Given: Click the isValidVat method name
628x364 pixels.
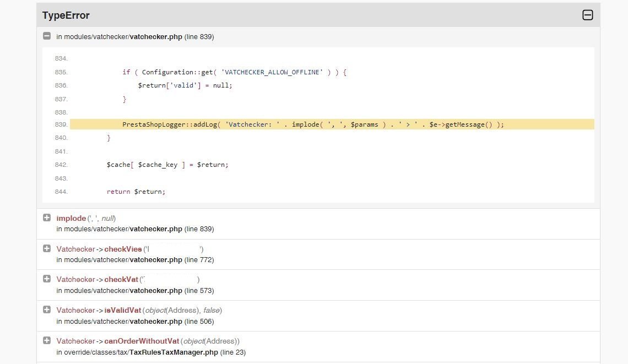Looking at the screenshot, I should [123, 311].
